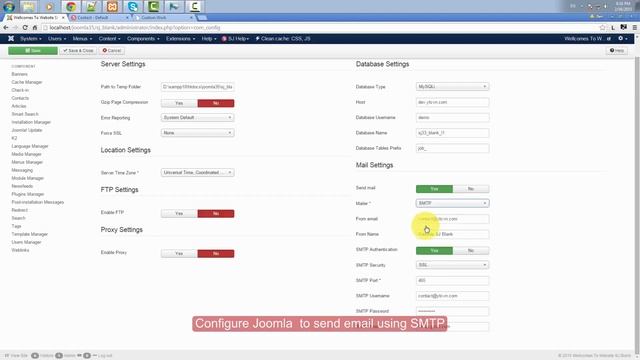
Task: Click the volume icon in system tray
Action: (606, 6)
